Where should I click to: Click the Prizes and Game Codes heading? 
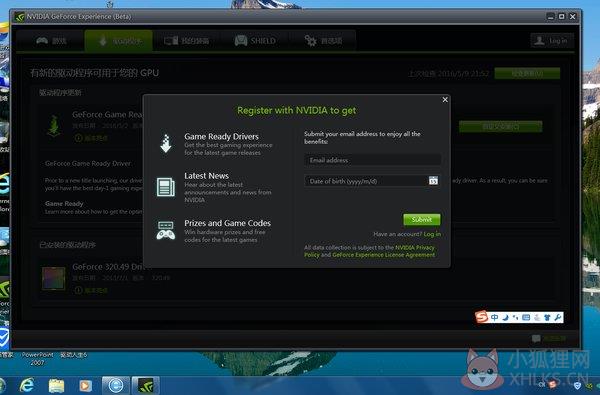pos(228,223)
